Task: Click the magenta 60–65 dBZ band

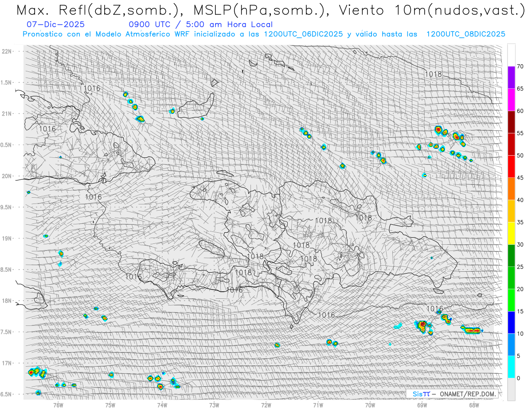Action: [511, 100]
